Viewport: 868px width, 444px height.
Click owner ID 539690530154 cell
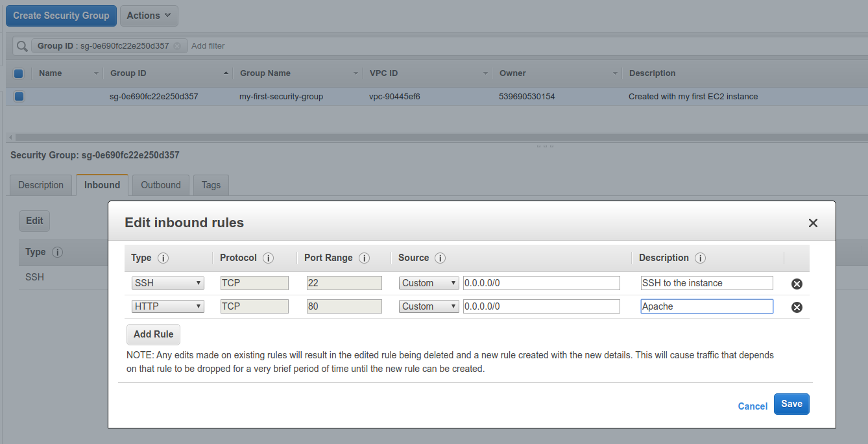pyautogui.click(x=527, y=97)
